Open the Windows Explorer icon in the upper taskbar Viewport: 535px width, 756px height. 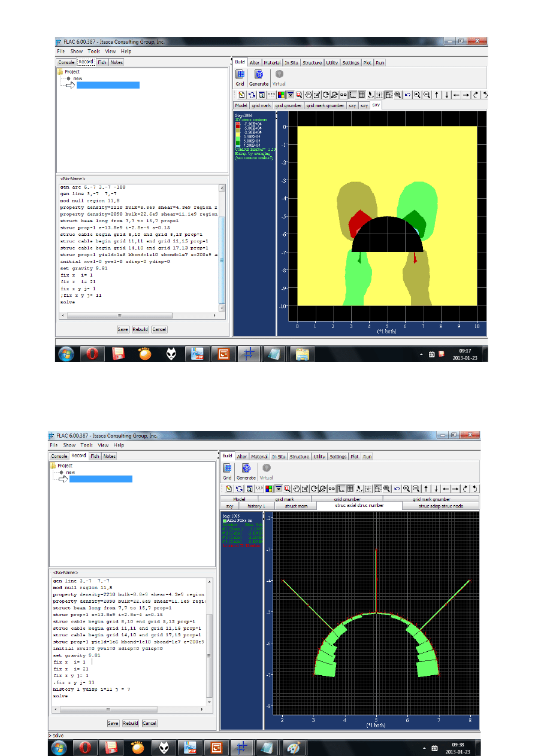(x=303, y=354)
